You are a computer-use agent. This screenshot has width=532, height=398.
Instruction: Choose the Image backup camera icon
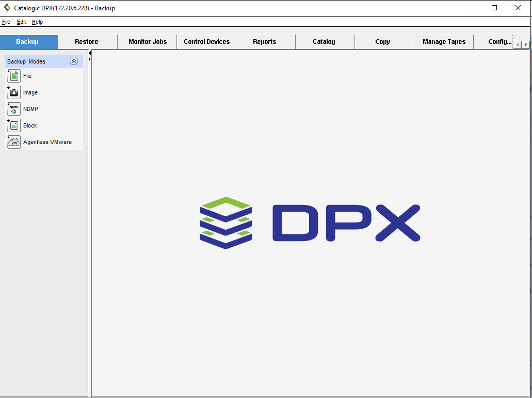(x=14, y=92)
